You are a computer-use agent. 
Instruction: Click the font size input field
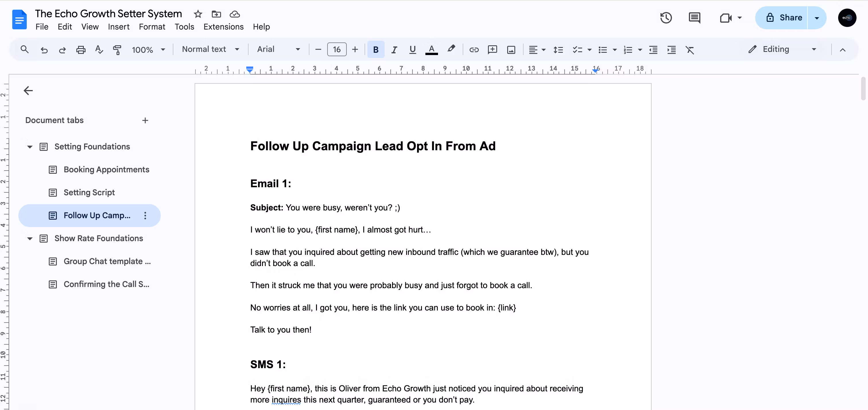336,50
